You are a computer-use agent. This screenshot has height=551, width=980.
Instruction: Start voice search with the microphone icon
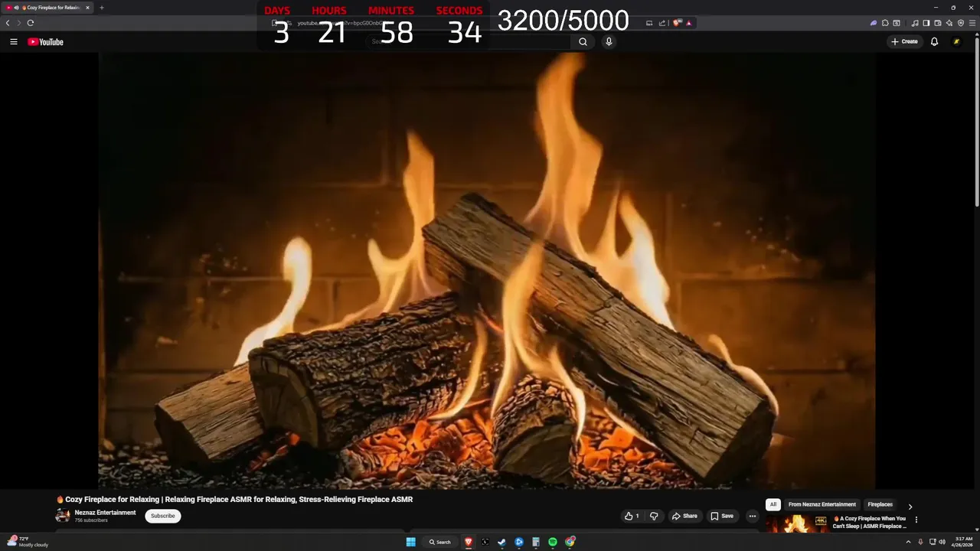(609, 42)
